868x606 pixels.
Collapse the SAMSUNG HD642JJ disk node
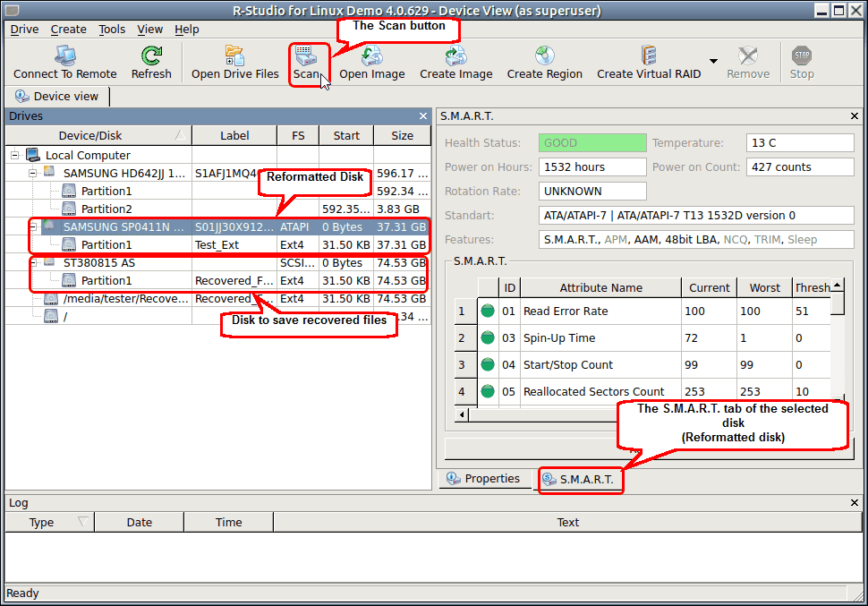(x=32, y=173)
